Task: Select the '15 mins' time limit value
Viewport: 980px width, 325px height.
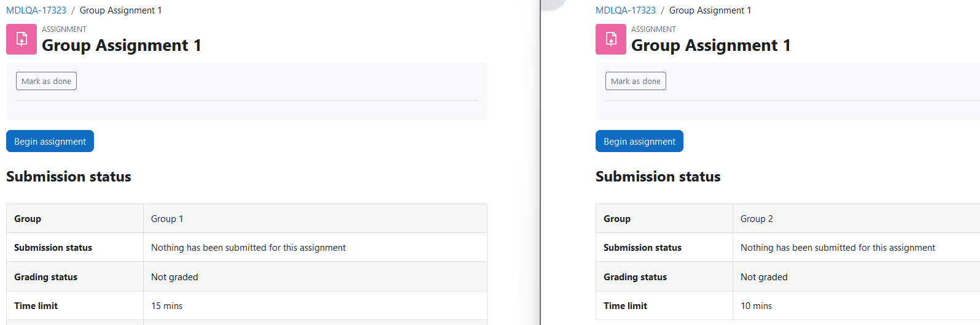Action: point(167,306)
